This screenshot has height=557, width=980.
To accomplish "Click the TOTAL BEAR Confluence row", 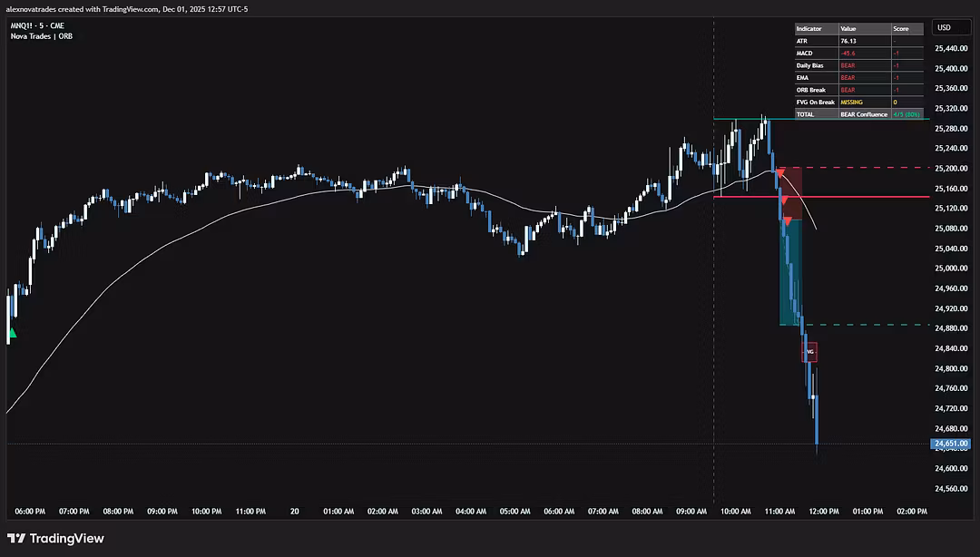I will [857, 115].
